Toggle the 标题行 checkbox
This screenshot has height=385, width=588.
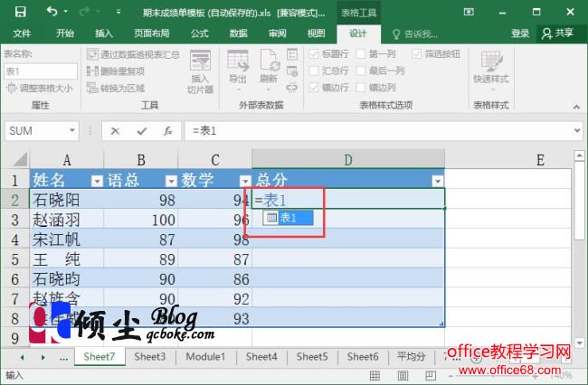tap(314, 54)
